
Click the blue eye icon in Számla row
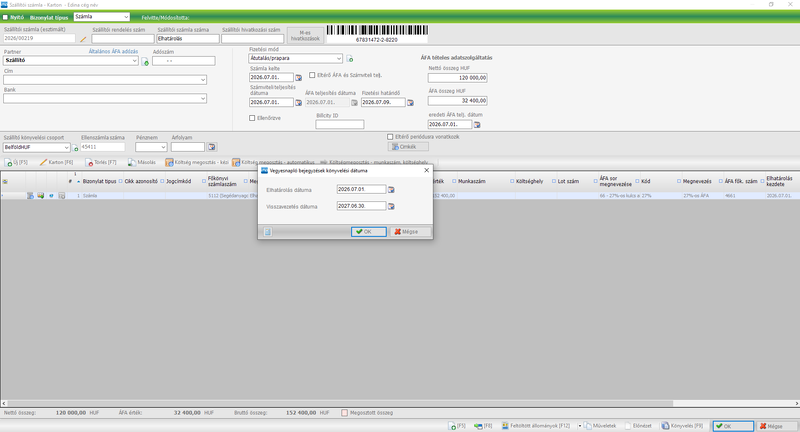[51, 196]
